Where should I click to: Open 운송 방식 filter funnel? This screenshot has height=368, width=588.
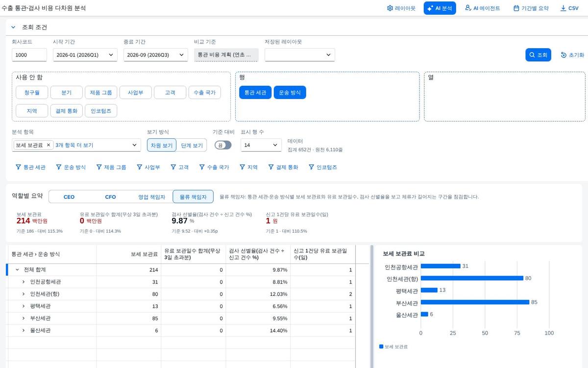pyautogui.click(x=71, y=167)
